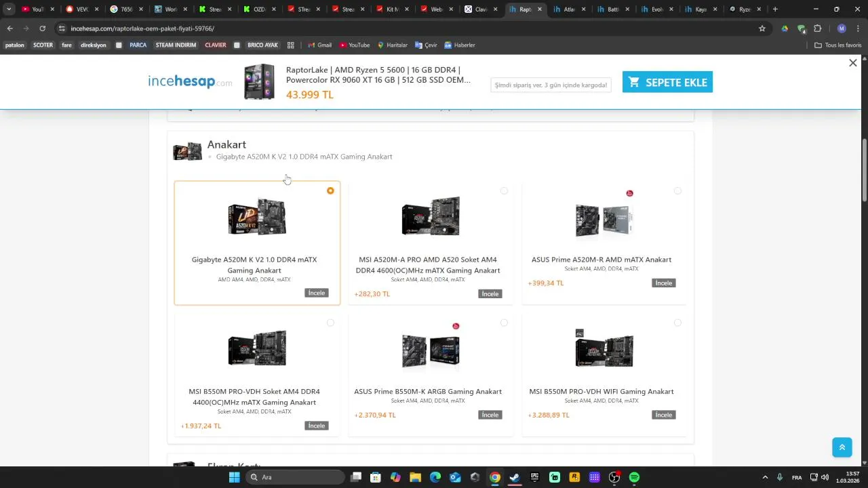Viewport: 868px width, 488px height.
Task: Open the Çevir translate bookmark
Action: pos(427,45)
